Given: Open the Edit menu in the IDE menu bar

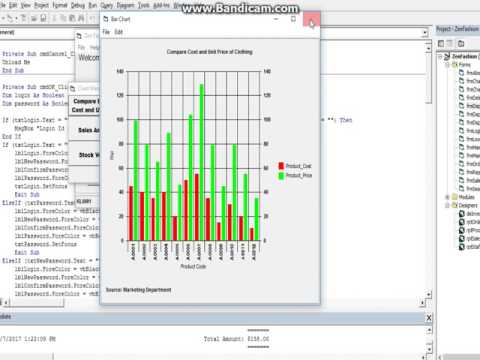Looking at the screenshot, I should (x=13, y=5).
